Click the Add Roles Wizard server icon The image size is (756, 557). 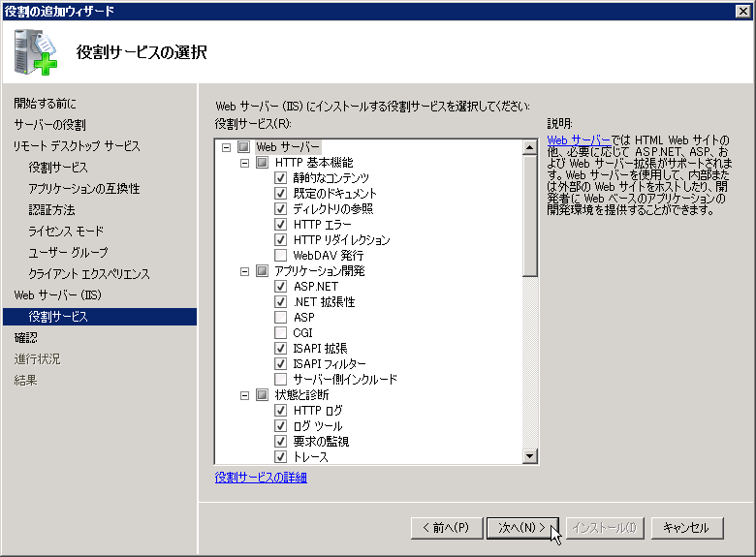(36, 52)
